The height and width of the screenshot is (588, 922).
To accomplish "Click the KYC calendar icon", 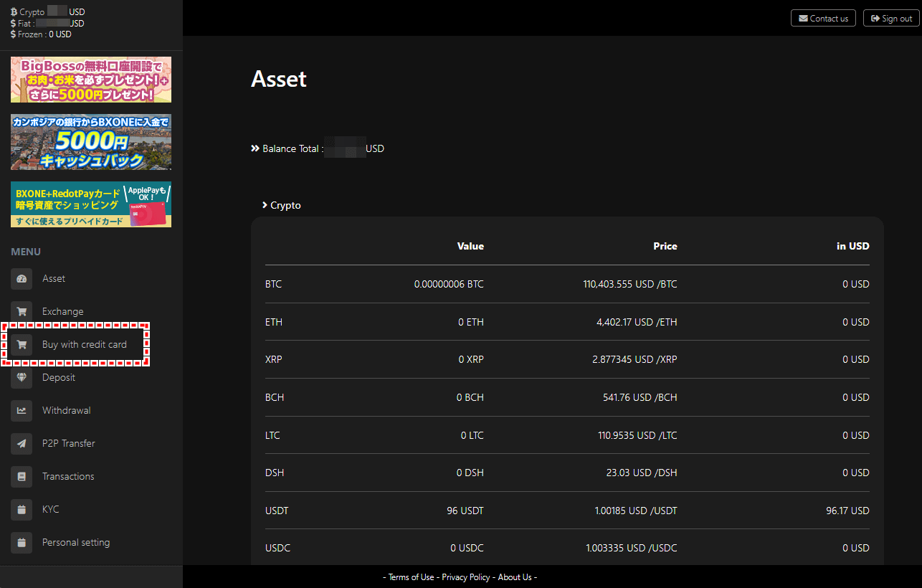I will coord(22,509).
